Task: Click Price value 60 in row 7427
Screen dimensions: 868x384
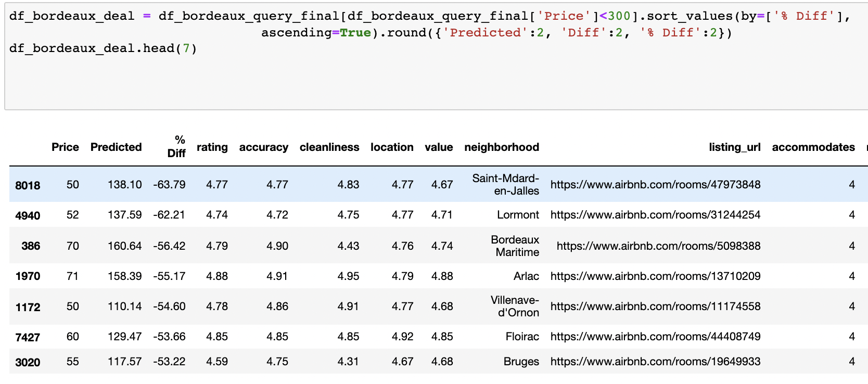Action: pos(73,337)
